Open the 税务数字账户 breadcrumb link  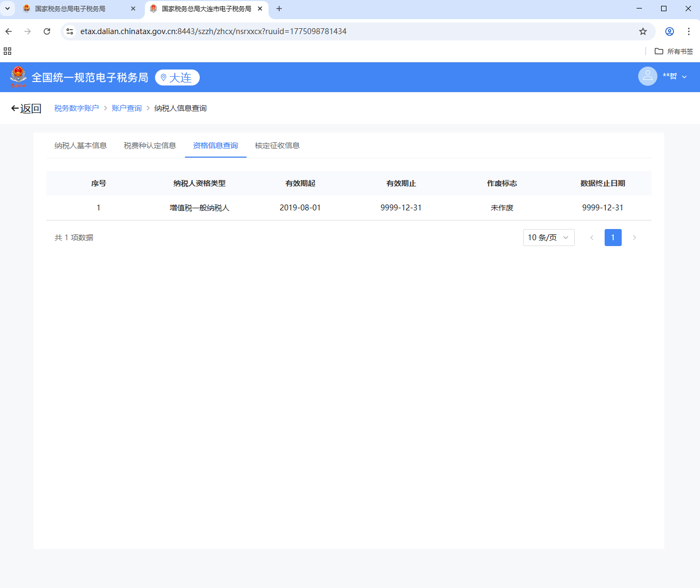77,108
